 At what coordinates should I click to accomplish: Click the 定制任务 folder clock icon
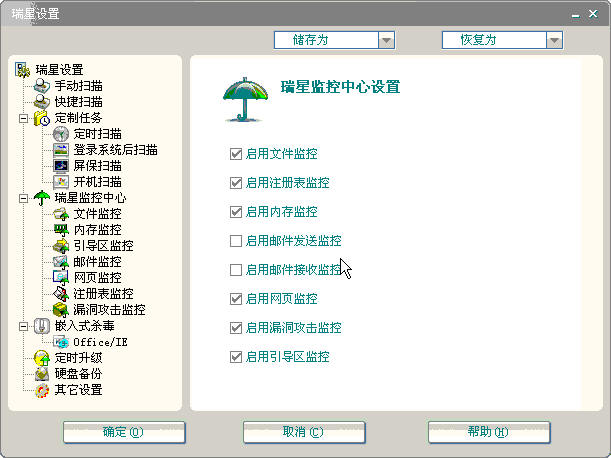[42, 118]
